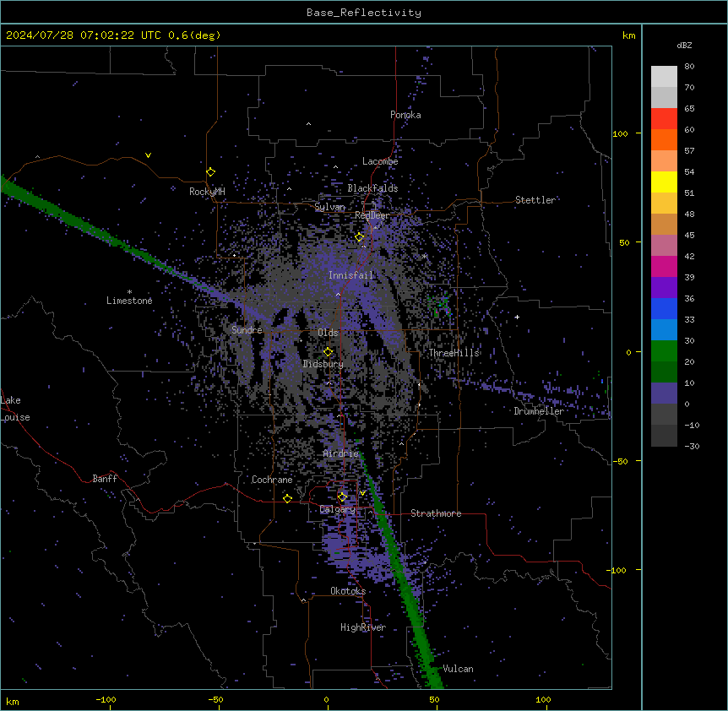The width and height of the screenshot is (728, 711).
Task: Click the Airdrie label
Action: click(340, 453)
